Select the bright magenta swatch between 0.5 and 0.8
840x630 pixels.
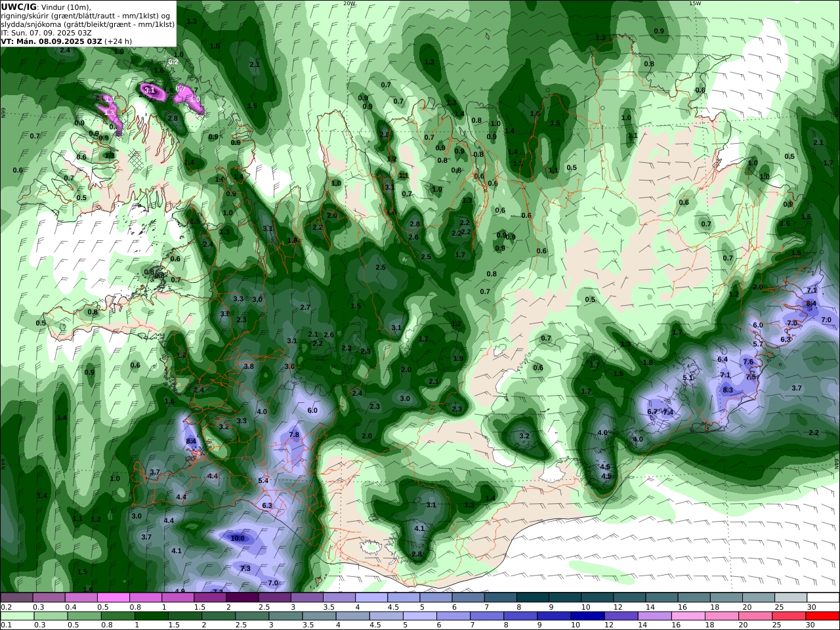114,598
